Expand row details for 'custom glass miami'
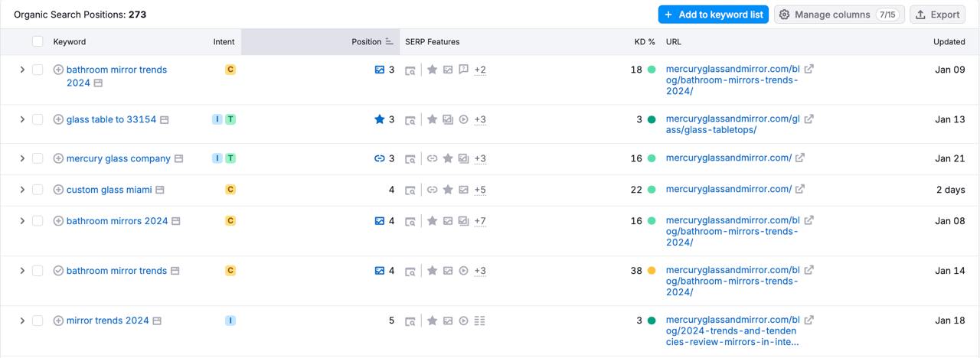The image size is (980, 358). (22, 190)
